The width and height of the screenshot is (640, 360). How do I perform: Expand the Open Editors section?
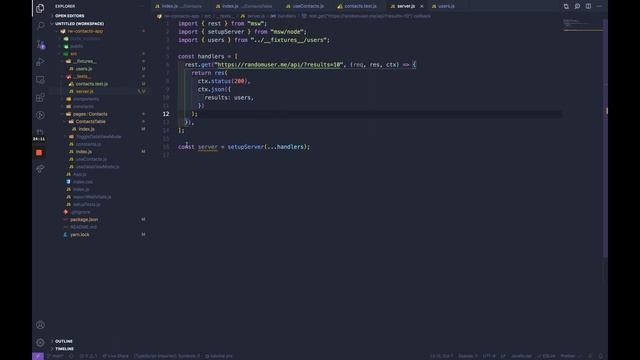click(x=70, y=16)
